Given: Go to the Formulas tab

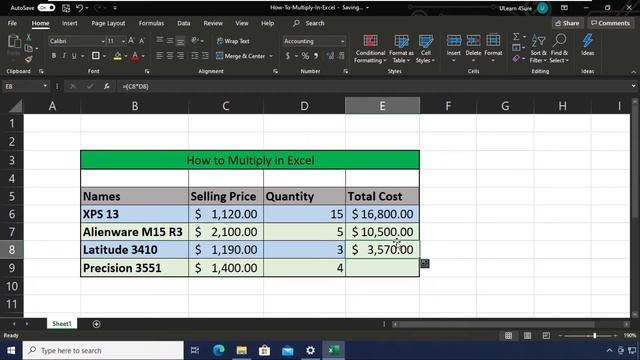Looking at the screenshot, I should pyautogui.click(x=151, y=23).
